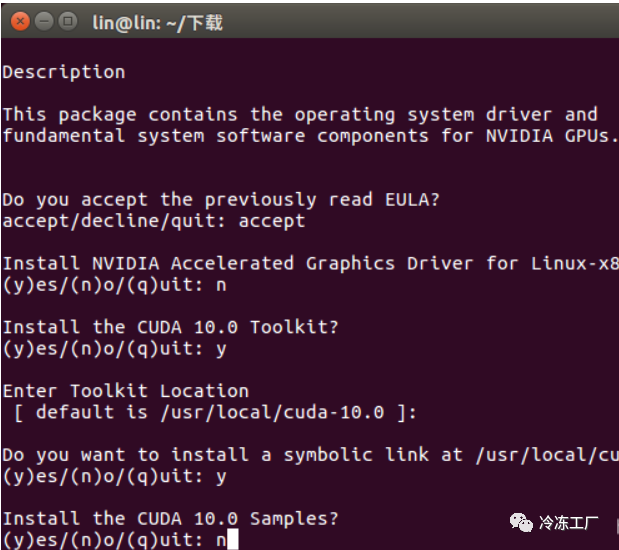Click the Enter Toolkit Location line

point(126,392)
